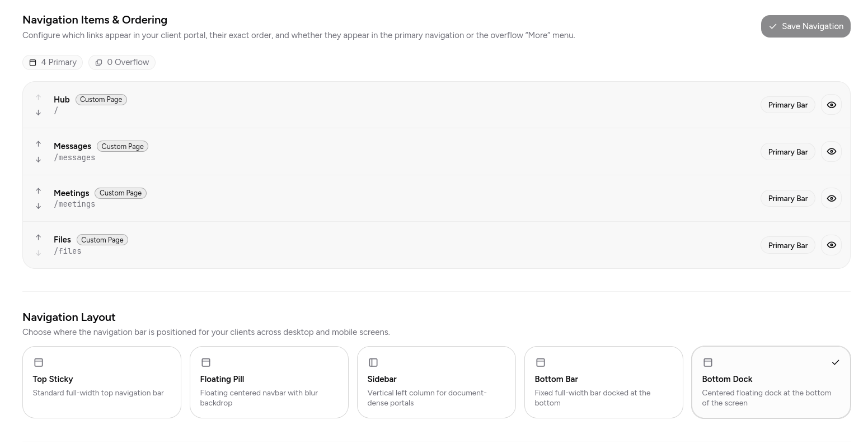Click the Custom Page tag beside Meetings
The height and width of the screenshot is (443, 868).
tap(120, 193)
